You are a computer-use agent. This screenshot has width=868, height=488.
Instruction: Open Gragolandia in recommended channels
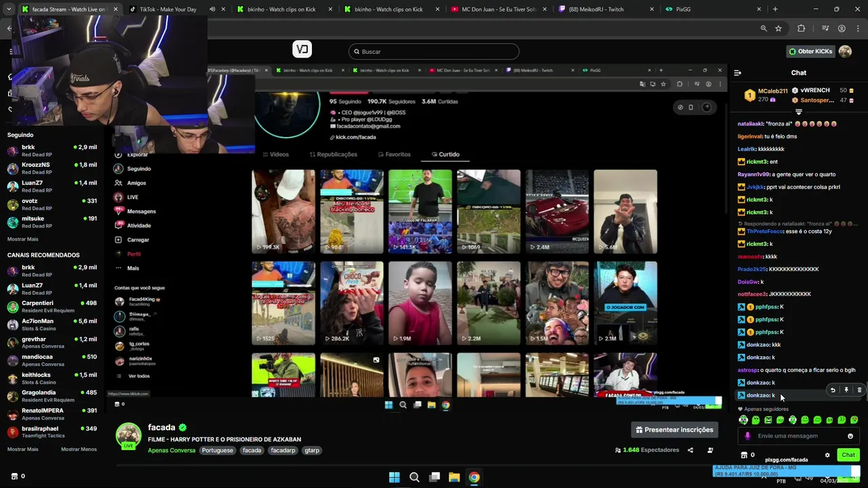click(52, 396)
